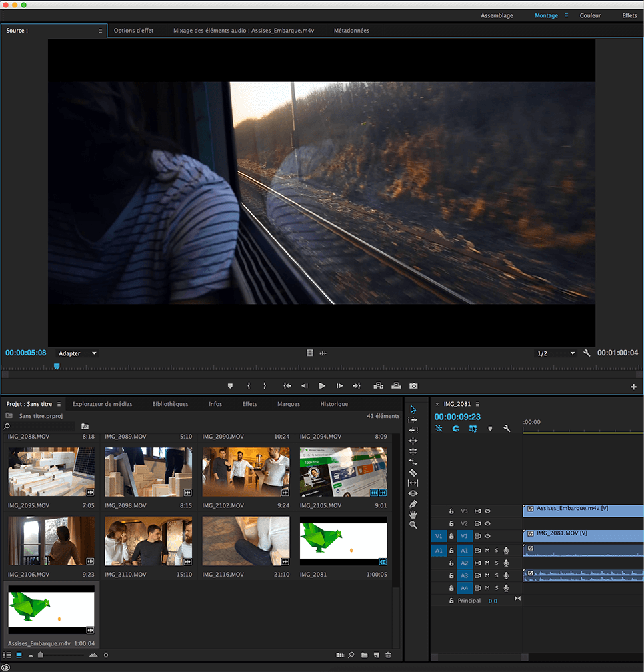Toggle lock on track V3

point(451,511)
